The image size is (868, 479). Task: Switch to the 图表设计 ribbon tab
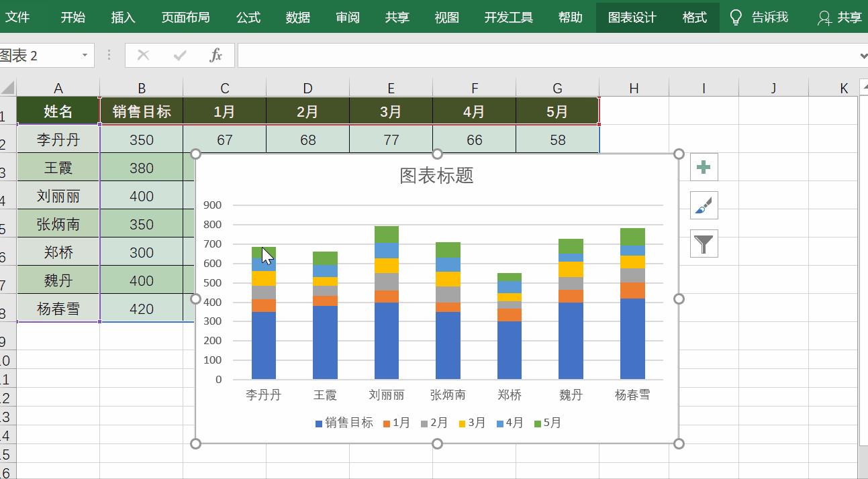click(632, 17)
